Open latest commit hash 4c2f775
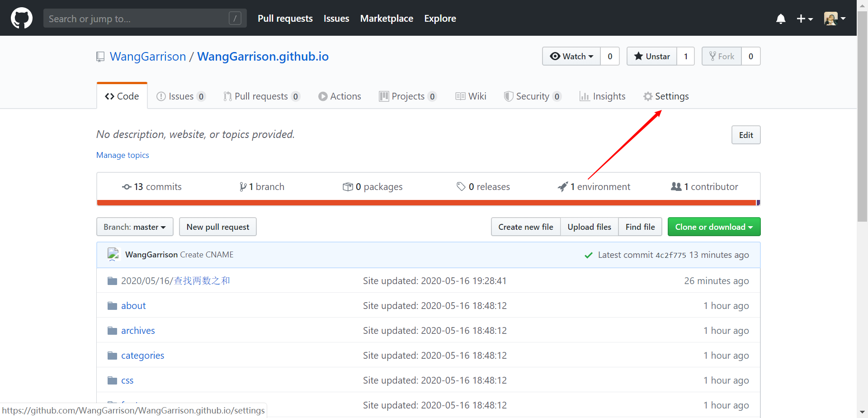This screenshot has height=418, width=868. tap(671, 255)
